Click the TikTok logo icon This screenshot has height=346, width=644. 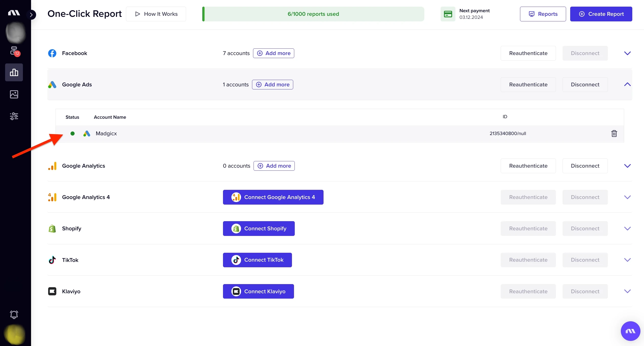pos(52,260)
